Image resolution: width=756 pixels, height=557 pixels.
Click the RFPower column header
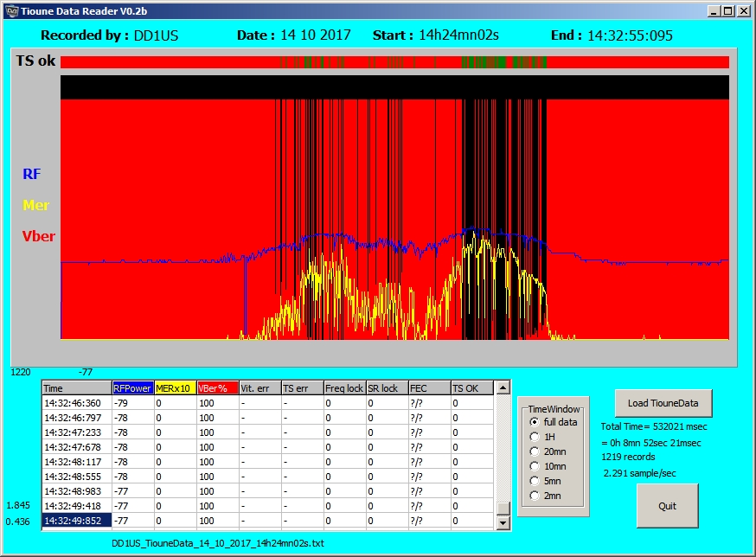pos(132,388)
